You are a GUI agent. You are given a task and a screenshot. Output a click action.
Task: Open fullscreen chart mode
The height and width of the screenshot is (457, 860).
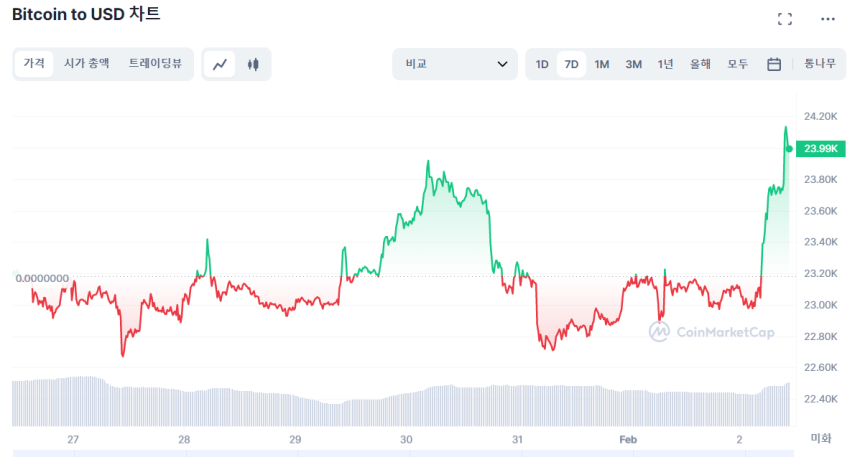pos(785,19)
